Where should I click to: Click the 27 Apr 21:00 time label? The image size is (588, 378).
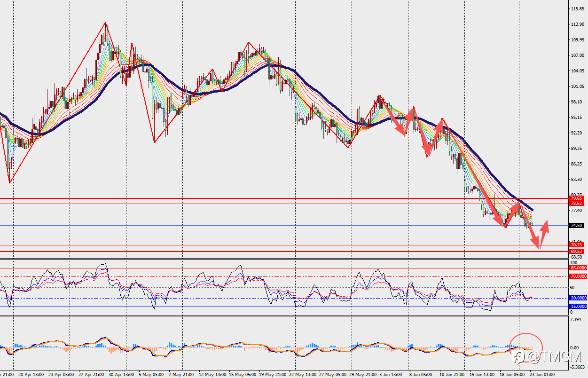(91, 375)
